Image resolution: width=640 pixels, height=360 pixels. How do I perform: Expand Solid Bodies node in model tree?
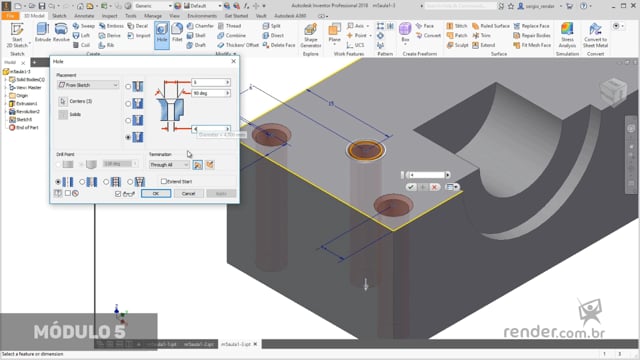[6, 80]
